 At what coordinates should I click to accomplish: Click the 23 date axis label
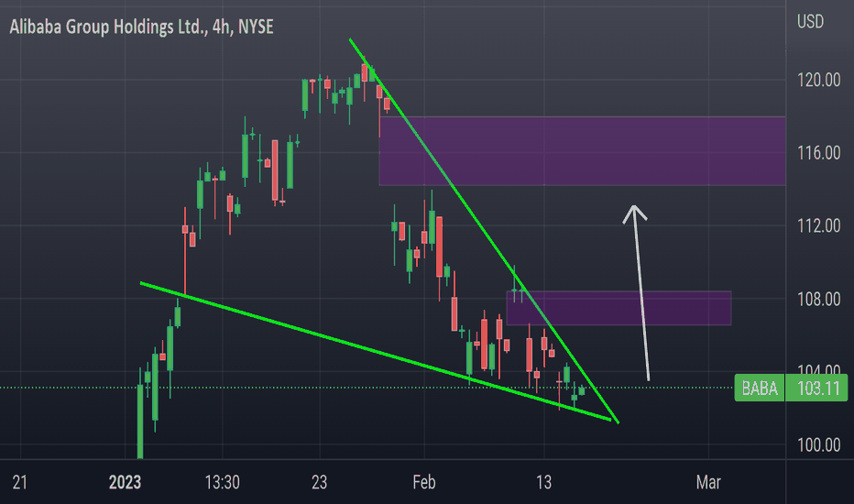[319, 482]
